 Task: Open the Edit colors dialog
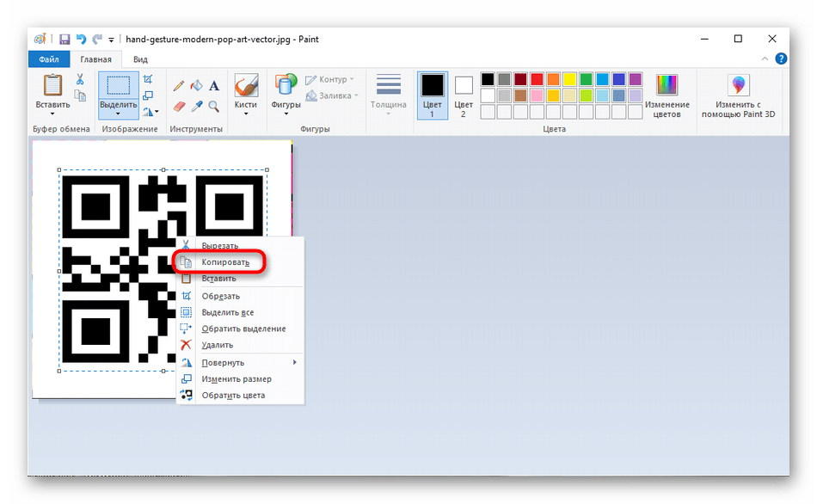(x=667, y=96)
